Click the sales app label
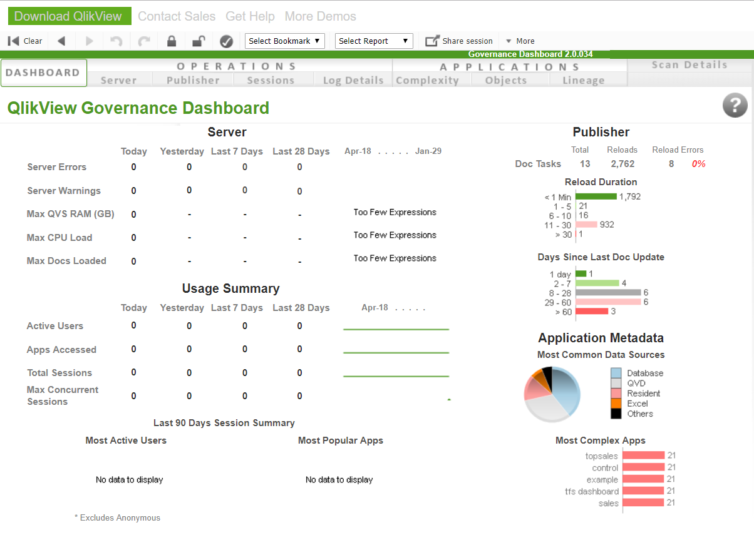Viewport: 754px width, 560px height. [x=608, y=503]
